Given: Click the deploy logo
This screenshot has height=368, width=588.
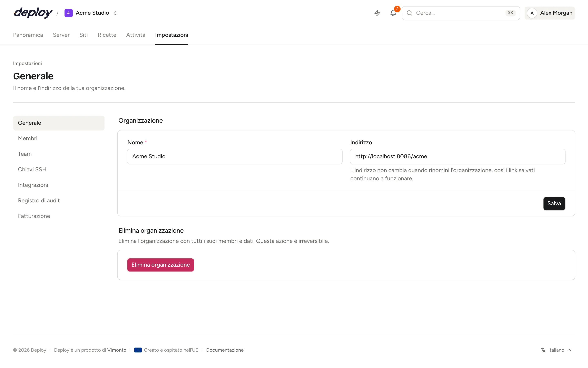Looking at the screenshot, I should point(33,13).
